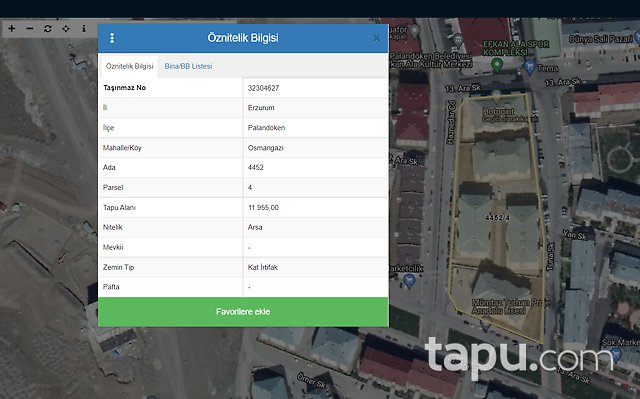Click the blue shopping pin below marketçilik label
The image size is (640, 399).
(x=409, y=281)
